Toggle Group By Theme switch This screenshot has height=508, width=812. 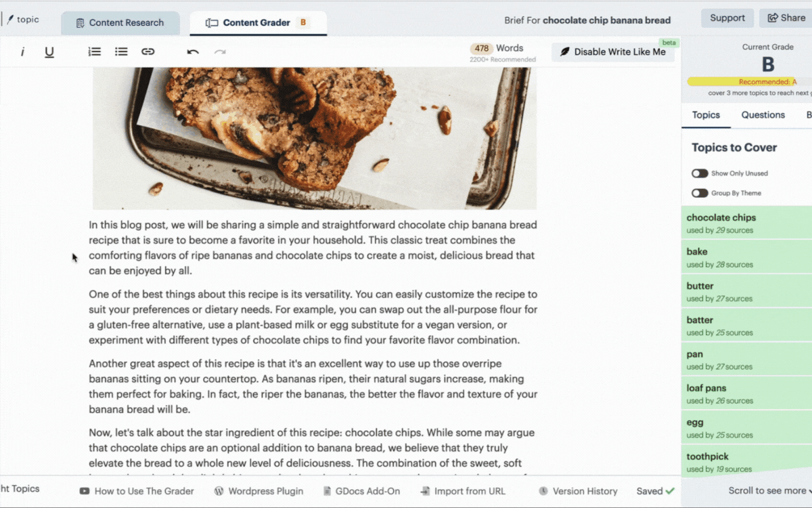pyautogui.click(x=700, y=193)
